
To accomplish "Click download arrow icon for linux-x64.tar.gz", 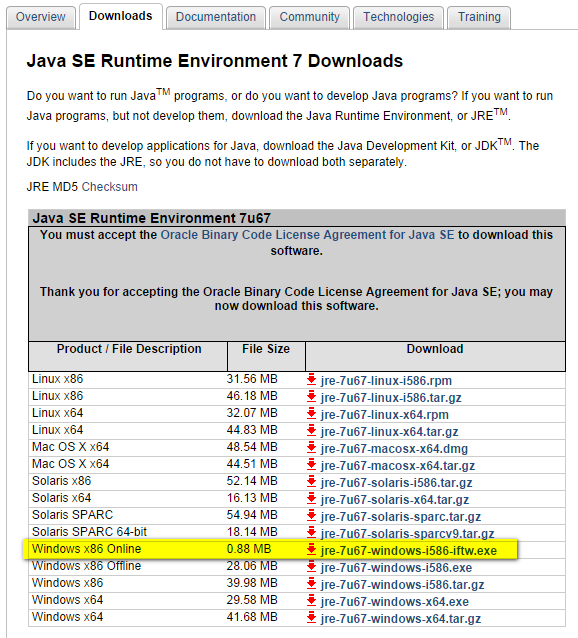I will [x=312, y=430].
